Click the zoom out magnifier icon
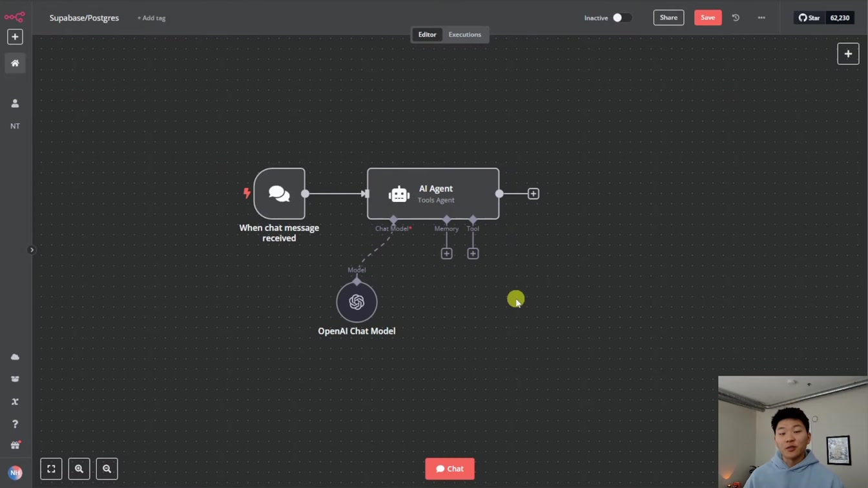 (107, 469)
